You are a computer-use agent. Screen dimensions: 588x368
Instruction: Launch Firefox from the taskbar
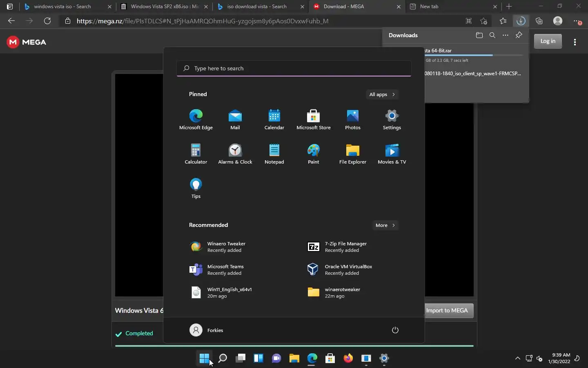[x=348, y=359]
